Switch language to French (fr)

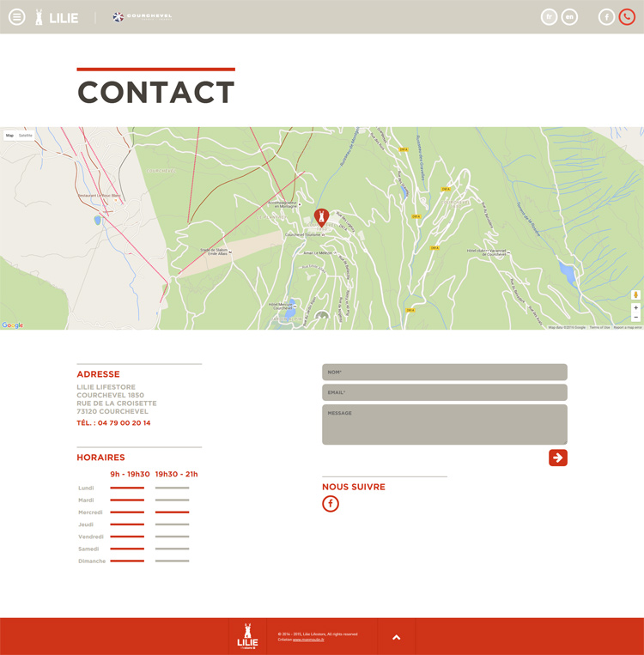(550, 17)
